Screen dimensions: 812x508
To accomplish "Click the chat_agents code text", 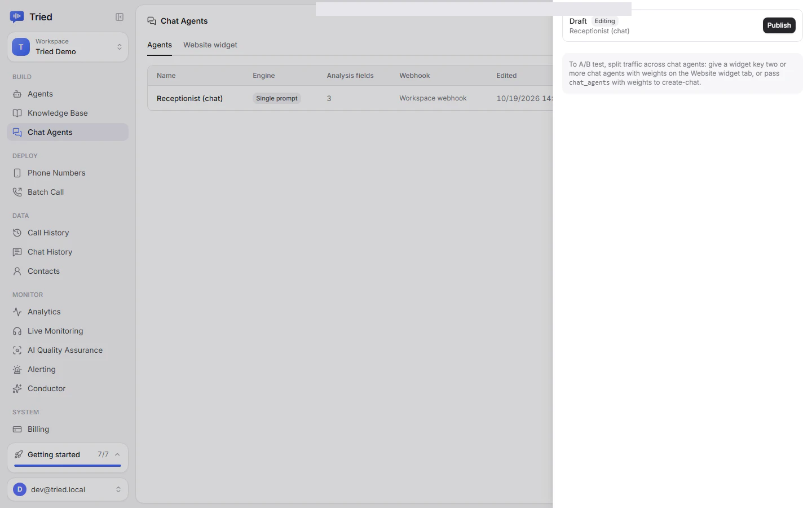I will click(589, 82).
